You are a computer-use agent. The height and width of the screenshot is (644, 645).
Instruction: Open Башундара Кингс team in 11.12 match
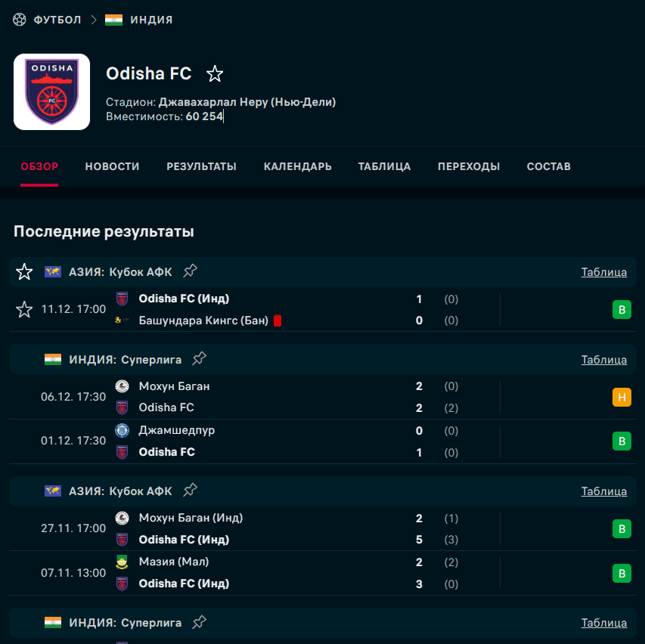pyautogui.click(x=203, y=320)
